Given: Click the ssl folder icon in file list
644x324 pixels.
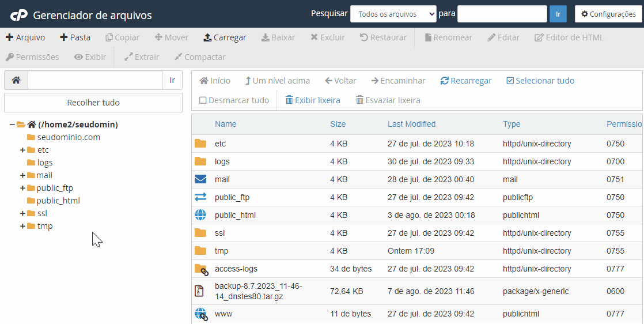Looking at the screenshot, I should (200, 233).
